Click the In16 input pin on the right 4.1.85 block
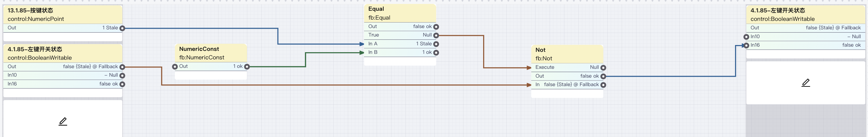Screen dimensions: 868x137 tap(746, 45)
